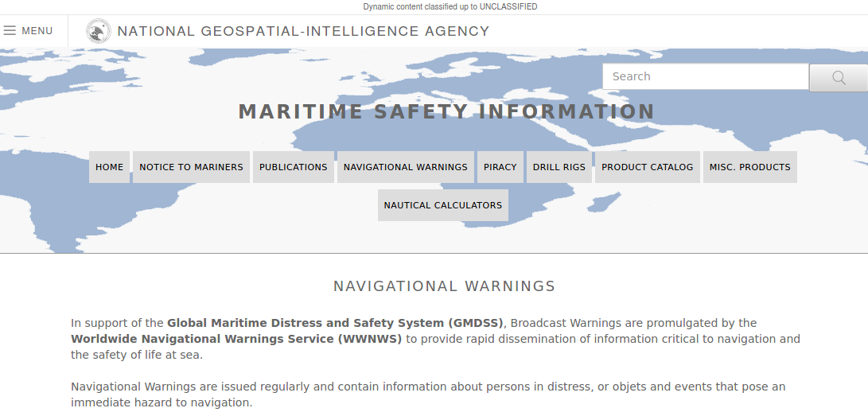
Task: Go to NAVIGATIONAL WARNINGS menu item
Action: pyautogui.click(x=405, y=167)
